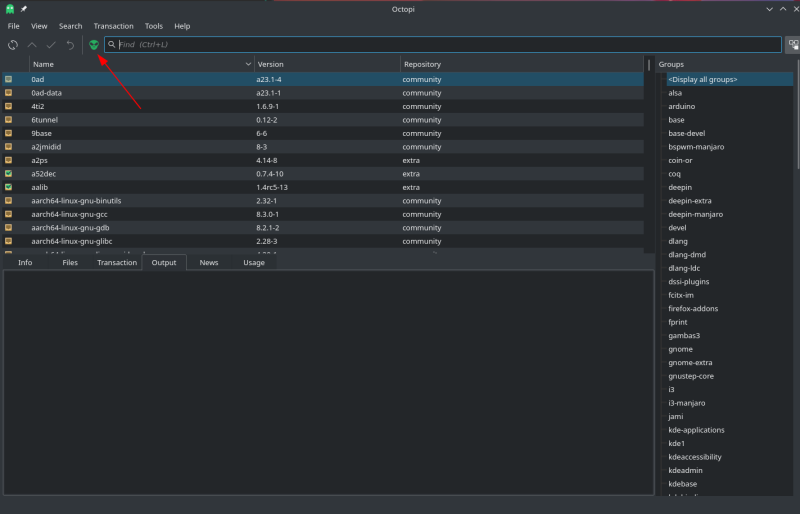Viewport: 800px width, 514px height.
Task: Select the firefox-addons group
Action: (693, 308)
